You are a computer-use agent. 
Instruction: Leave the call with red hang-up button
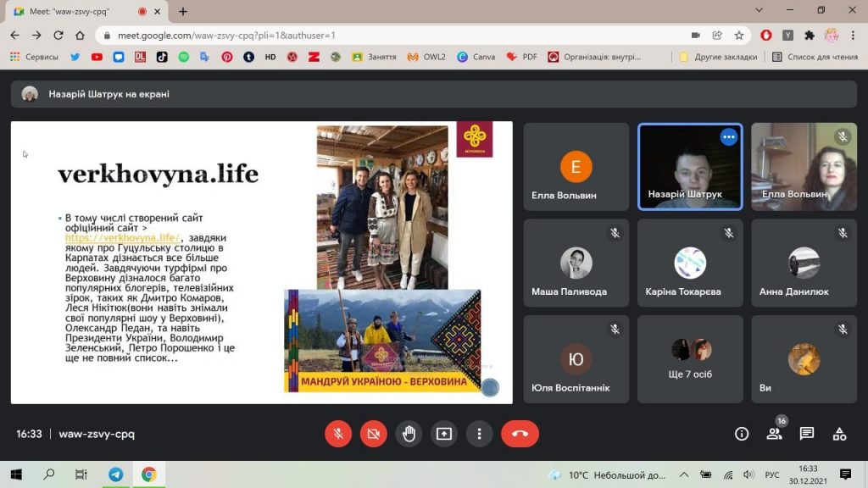tap(520, 434)
